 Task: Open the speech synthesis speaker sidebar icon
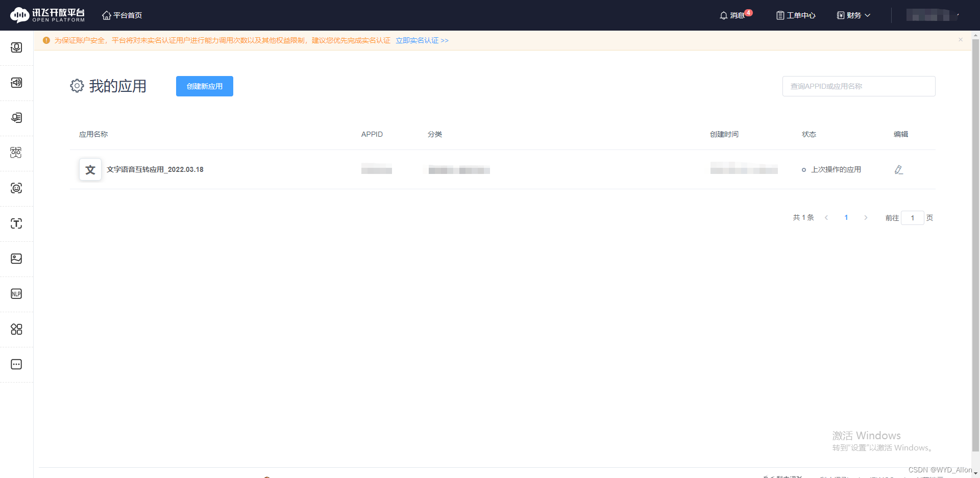[x=16, y=83]
